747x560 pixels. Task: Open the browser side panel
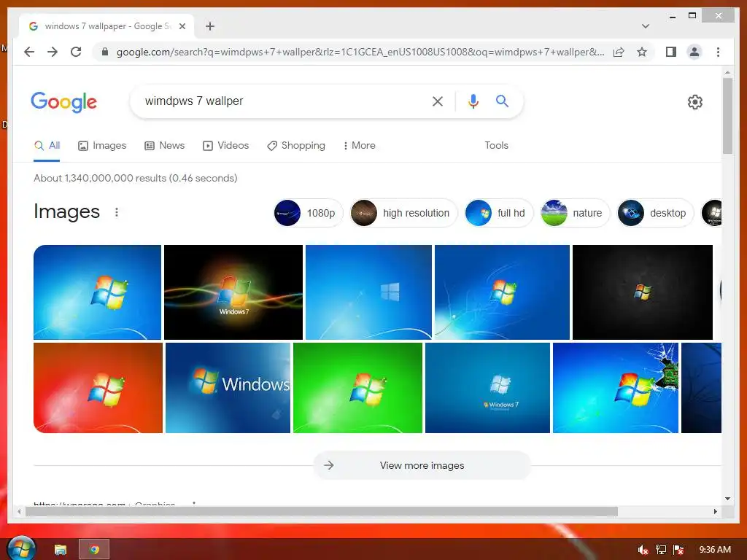[x=671, y=52]
